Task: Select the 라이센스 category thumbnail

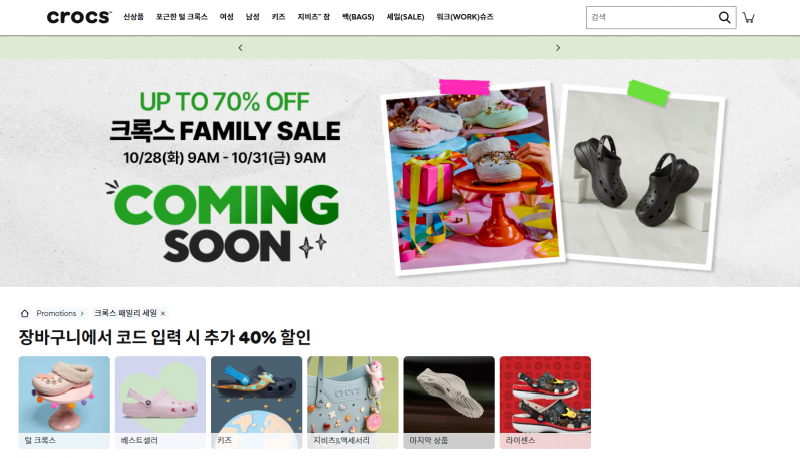Action: coord(545,402)
